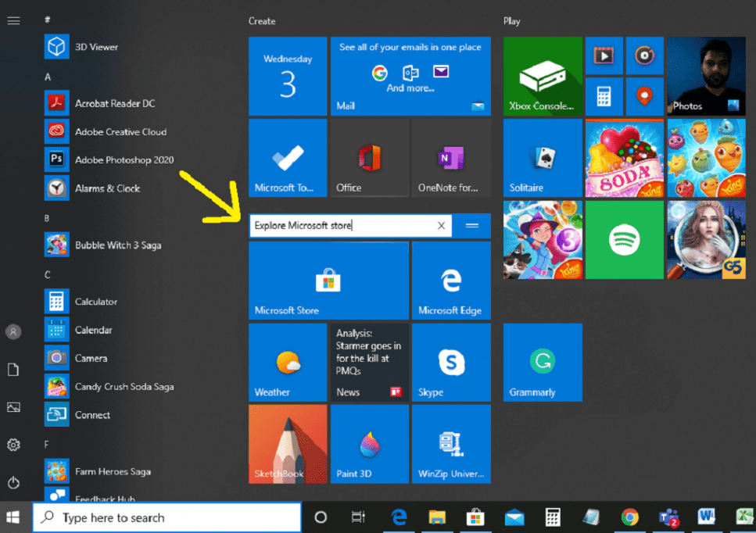Open the 3D Viewer app

(81, 47)
